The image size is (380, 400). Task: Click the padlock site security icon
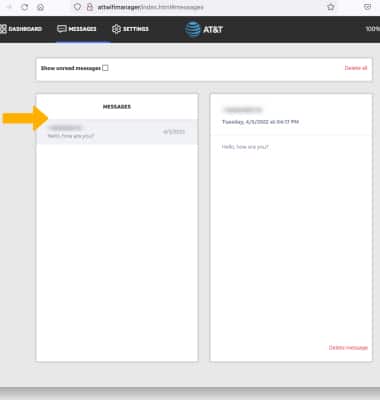[90, 7]
